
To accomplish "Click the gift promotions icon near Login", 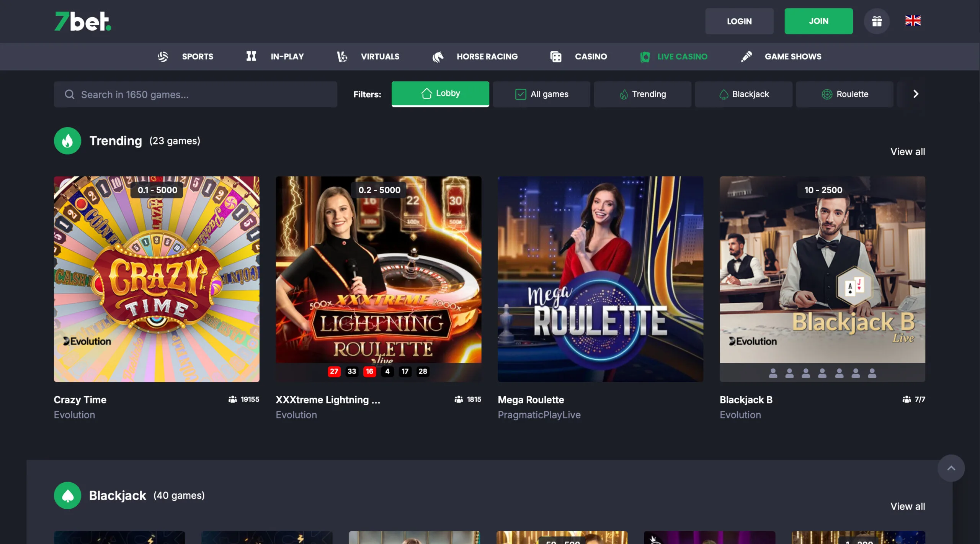I will pyautogui.click(x=877, y=21).
